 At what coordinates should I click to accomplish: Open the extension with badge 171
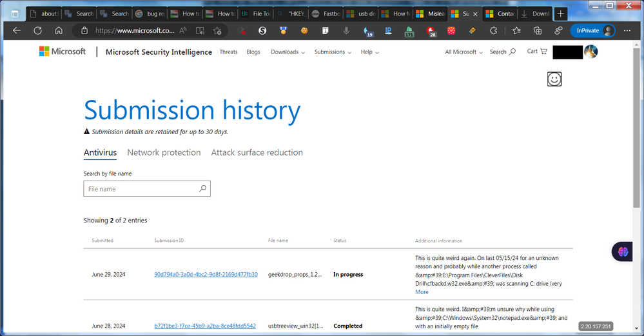(409, 31)
